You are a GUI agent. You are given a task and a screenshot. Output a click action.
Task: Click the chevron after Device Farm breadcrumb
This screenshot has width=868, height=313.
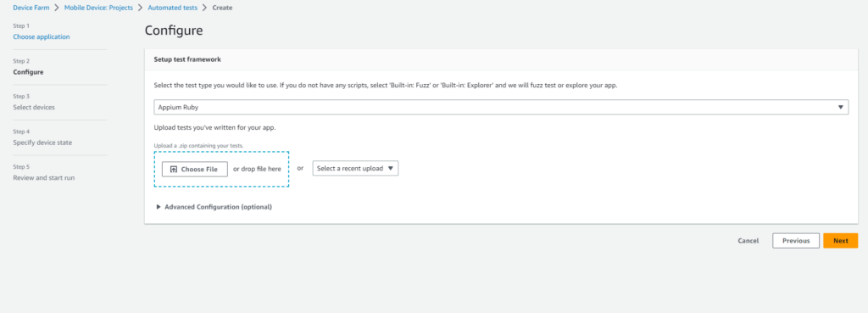click(57, 8)
